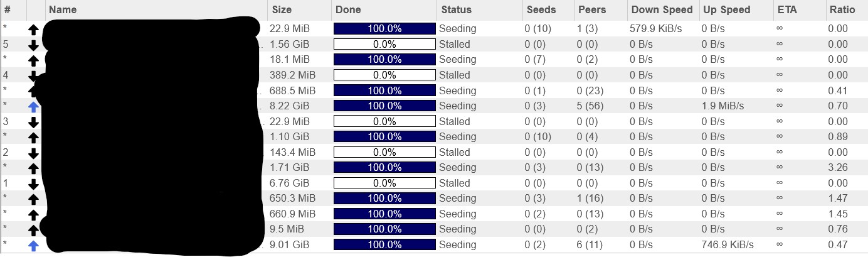Viewport: 868px width, 257px height.
Task: Click up arrow icon of 1.71 GiB torrent
Action: (x=34, y=168)
